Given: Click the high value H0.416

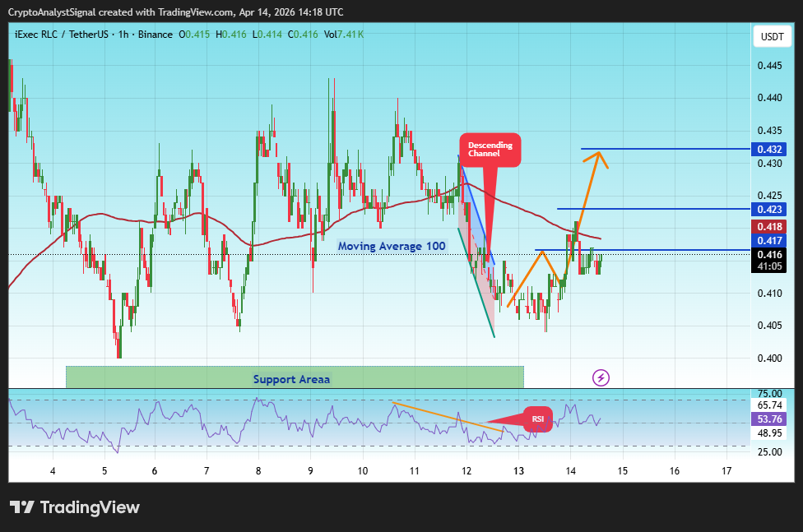Looking at the screenshot, I should [231, 35].
